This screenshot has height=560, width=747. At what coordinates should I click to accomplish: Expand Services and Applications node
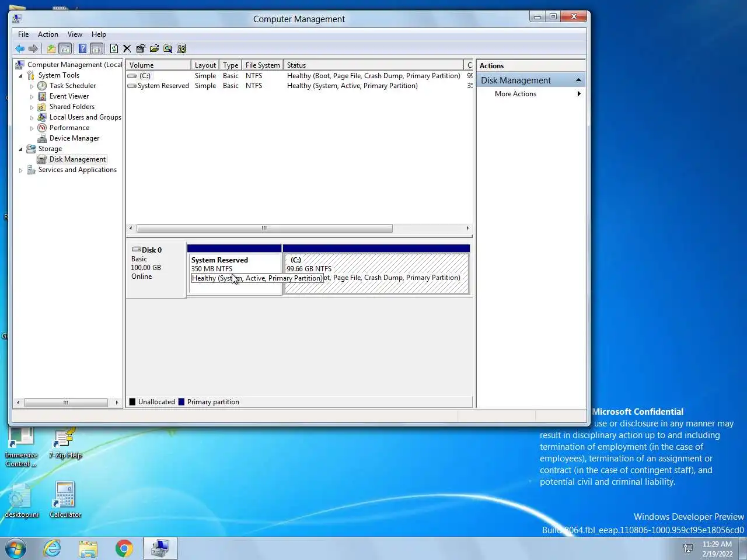coord(21,170)
